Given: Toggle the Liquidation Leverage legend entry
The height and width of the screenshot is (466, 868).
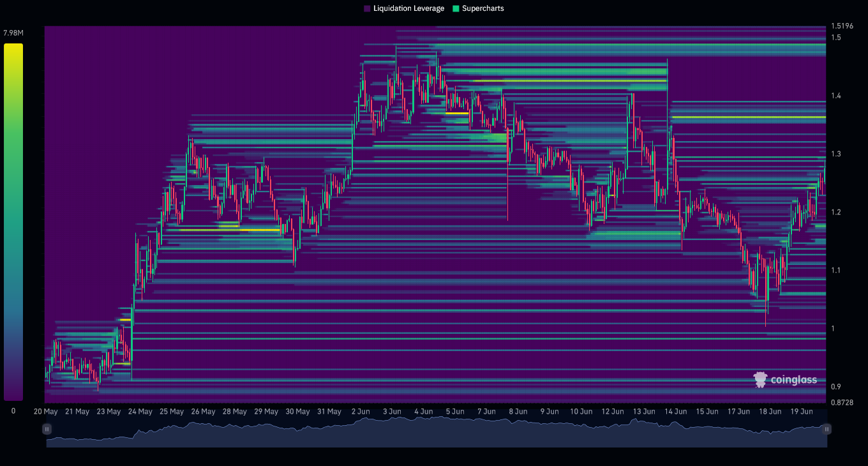Looking at the screenshot, I should click(404, 8).
